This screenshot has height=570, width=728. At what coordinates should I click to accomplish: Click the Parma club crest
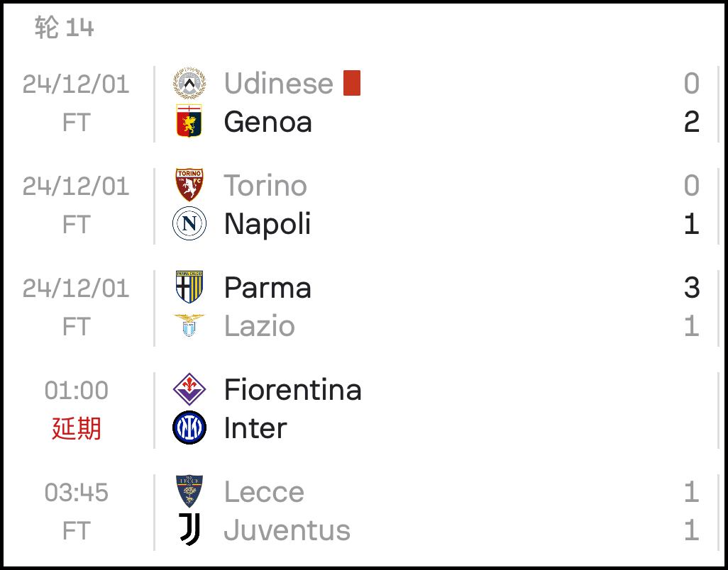pyautogui.click(x=189, y=287)
